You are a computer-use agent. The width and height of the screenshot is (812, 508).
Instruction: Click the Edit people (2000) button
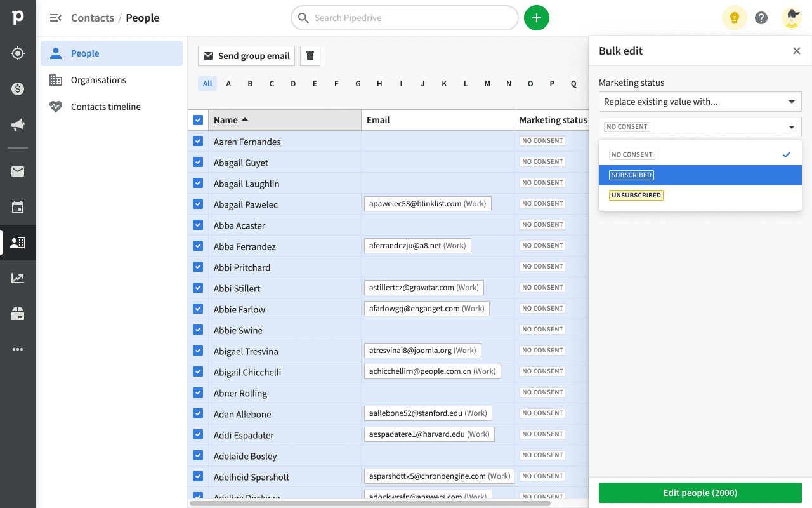click(700, 493)
